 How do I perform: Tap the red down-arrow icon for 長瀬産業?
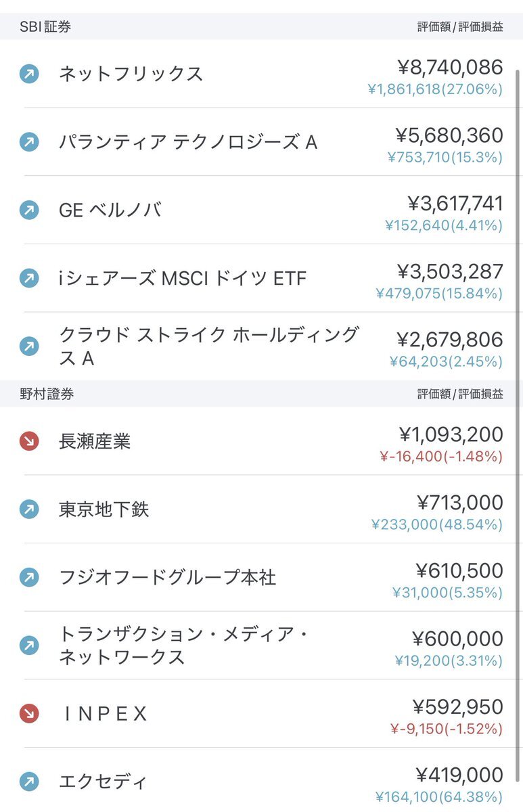(29, 442)
